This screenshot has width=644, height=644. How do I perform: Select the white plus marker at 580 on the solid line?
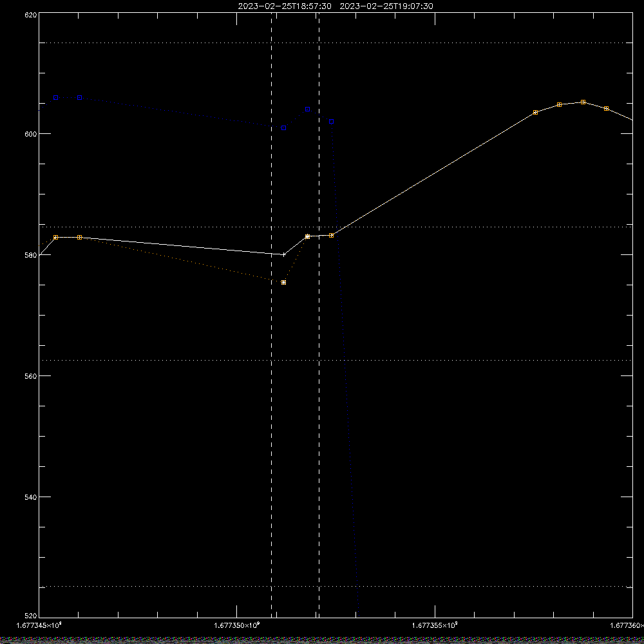283,254
